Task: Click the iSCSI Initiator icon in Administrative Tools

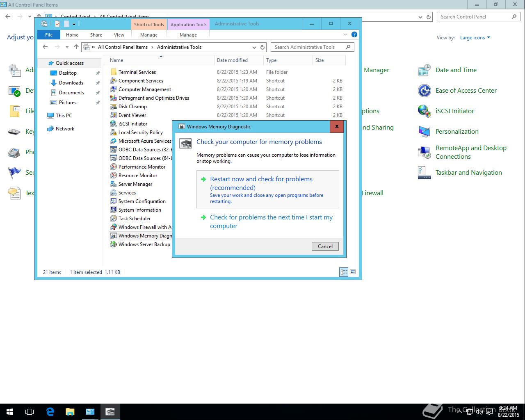Action: pyautogui.click(x=114, y=124)
